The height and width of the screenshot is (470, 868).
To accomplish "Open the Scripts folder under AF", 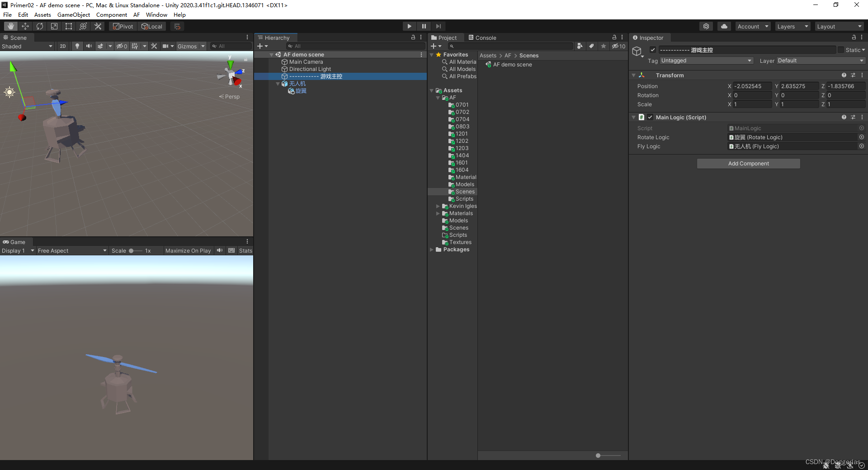I will [464, 199].
